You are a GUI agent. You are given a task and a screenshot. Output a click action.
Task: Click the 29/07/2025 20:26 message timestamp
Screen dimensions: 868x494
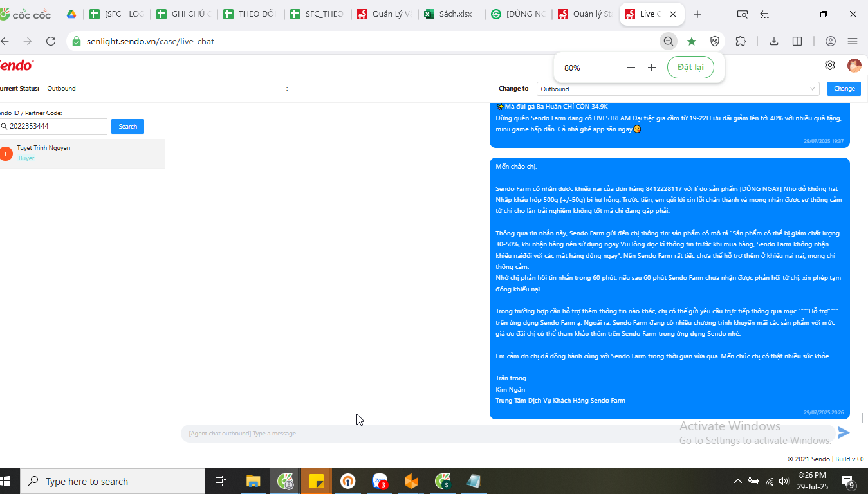[x=824, y=413]
